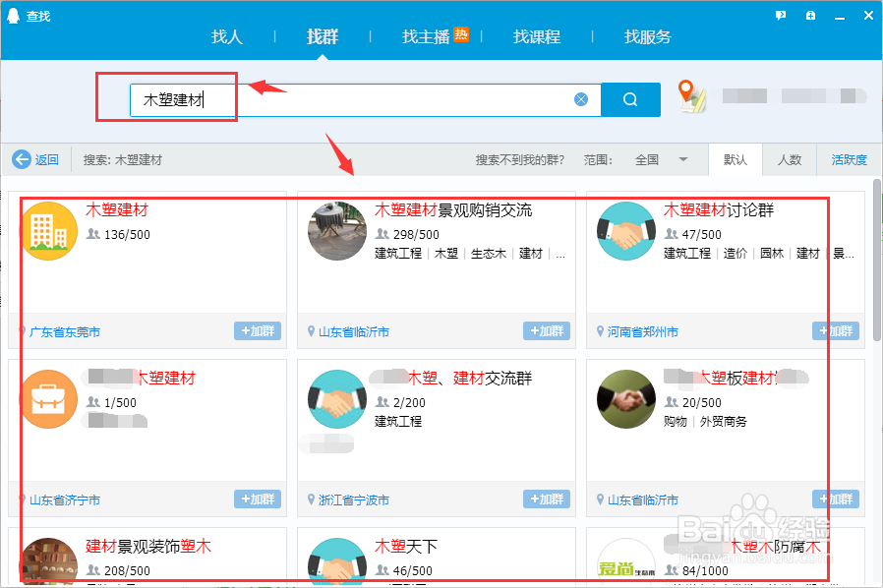The image size is (883, 588).
Task: Open the orange briefcase group avatar
Action: pyautogui.click(x=48, y=399)
